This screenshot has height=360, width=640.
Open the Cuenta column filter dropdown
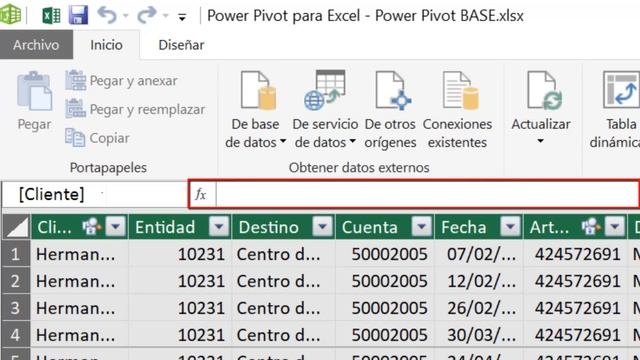(422, 226)
